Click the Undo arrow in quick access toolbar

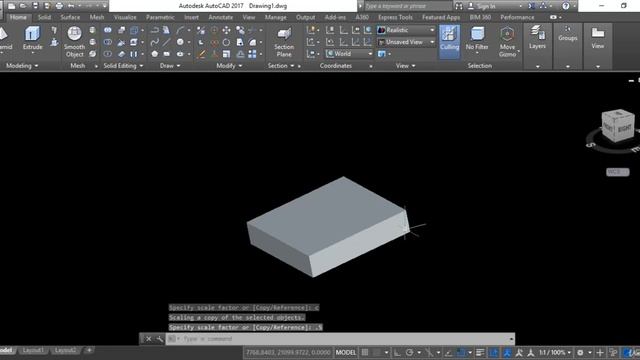tap(71, 6)
